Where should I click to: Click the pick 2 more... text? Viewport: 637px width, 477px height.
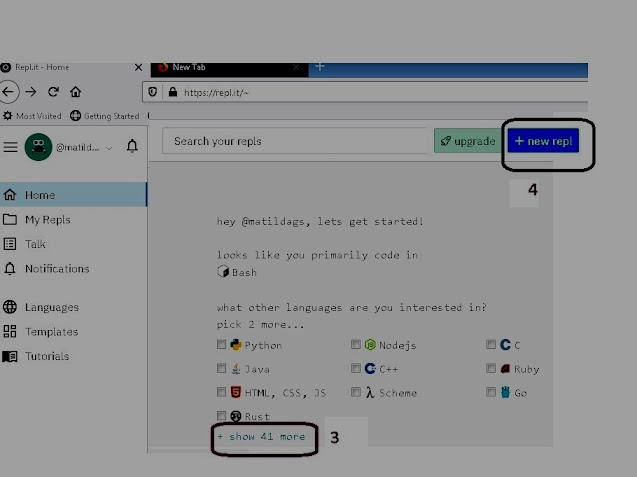pos(260,325)
